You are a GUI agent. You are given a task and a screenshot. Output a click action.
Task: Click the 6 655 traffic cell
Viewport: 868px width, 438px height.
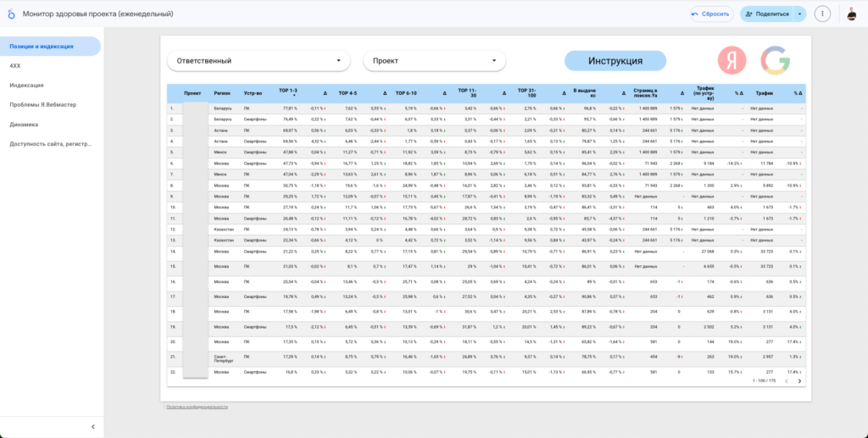[709, 266]
